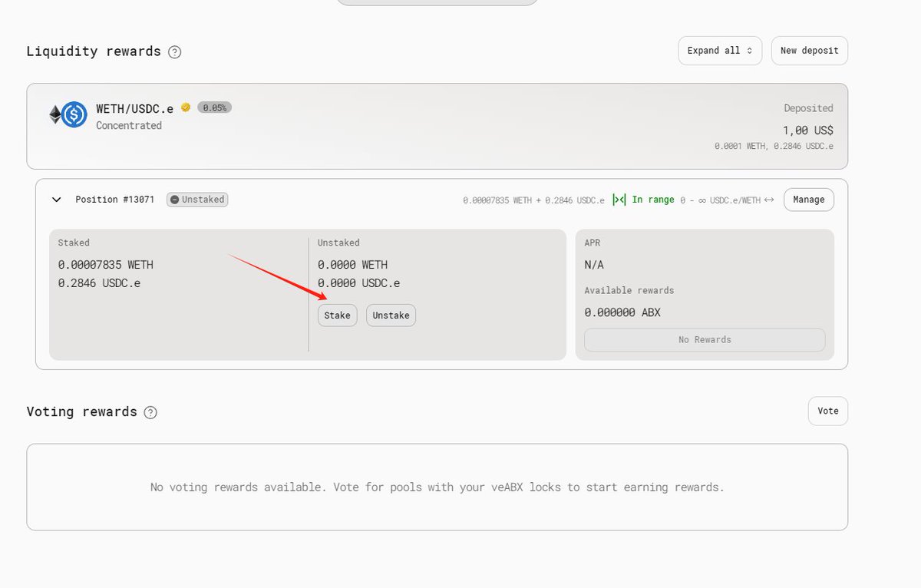The image size is (921, 588).
Task: Click the New deposit button
Action: [810, 51]
